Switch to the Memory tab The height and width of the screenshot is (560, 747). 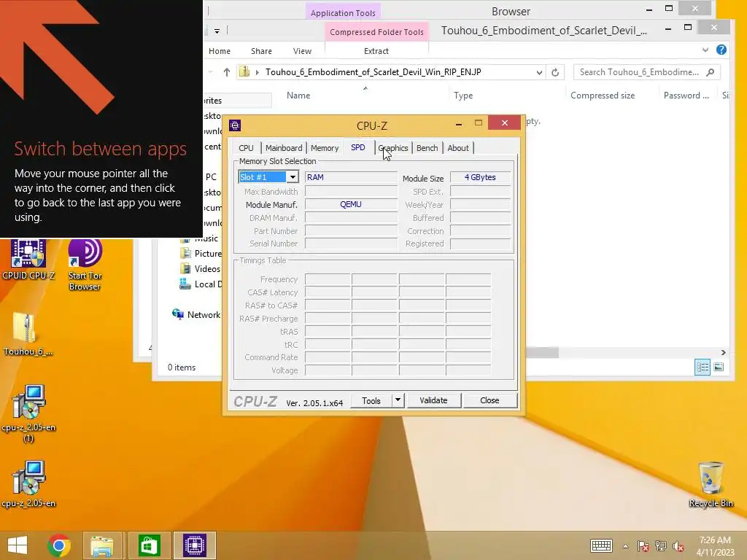coord(325,148)
